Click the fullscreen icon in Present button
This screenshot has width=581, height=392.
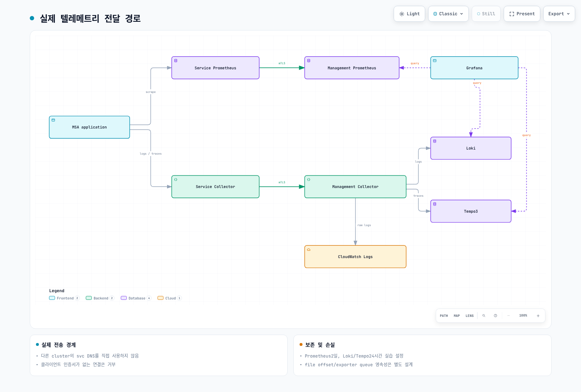pos(512,14)
